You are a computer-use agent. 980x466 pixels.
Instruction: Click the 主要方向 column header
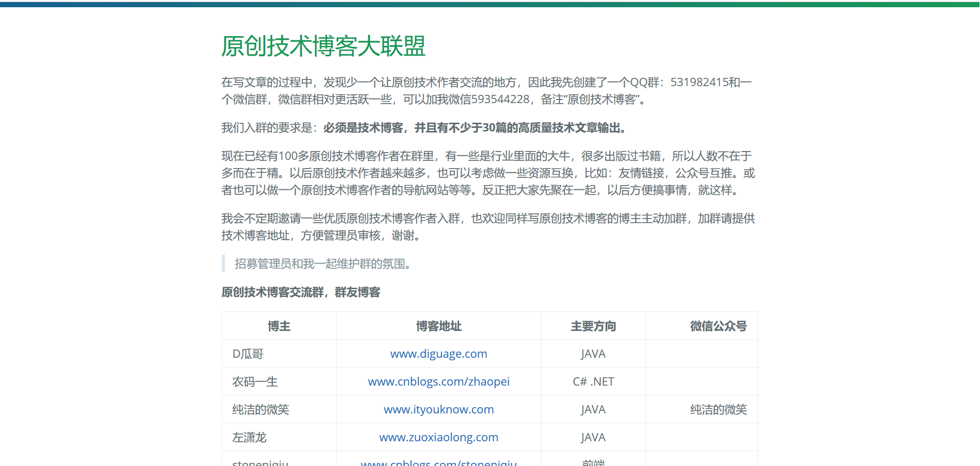tap(592, 326)
